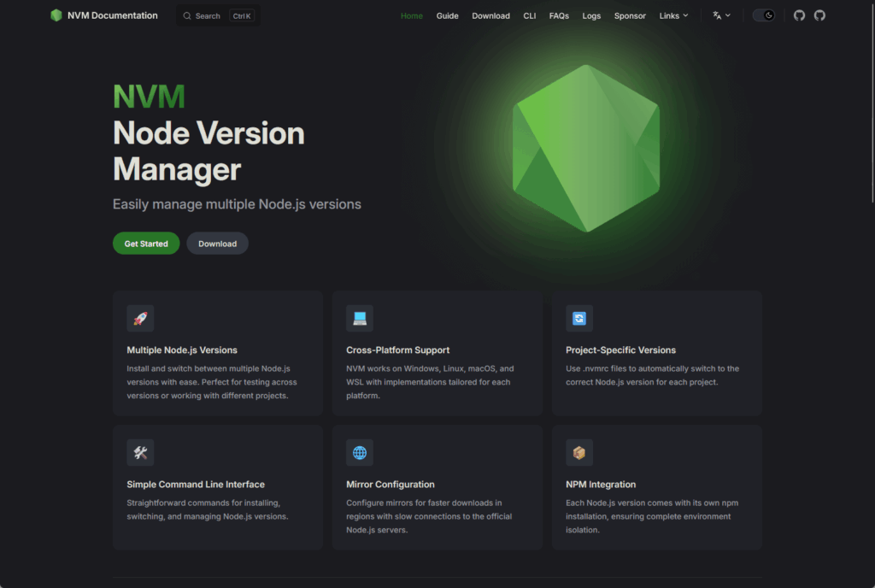Viewport: 875px width, 588px height.
Task: Open the language translation dropdown
Action: coord(721,15)
